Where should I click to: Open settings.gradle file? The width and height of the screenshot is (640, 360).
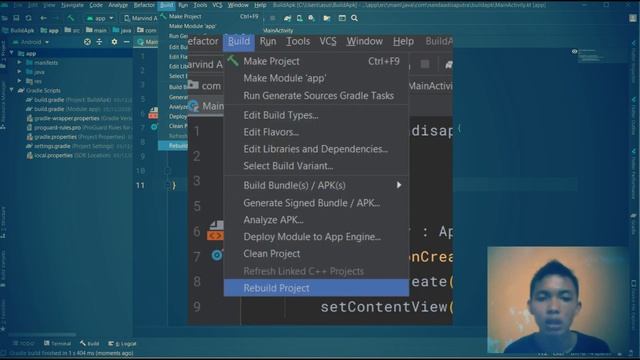point(78,146)
